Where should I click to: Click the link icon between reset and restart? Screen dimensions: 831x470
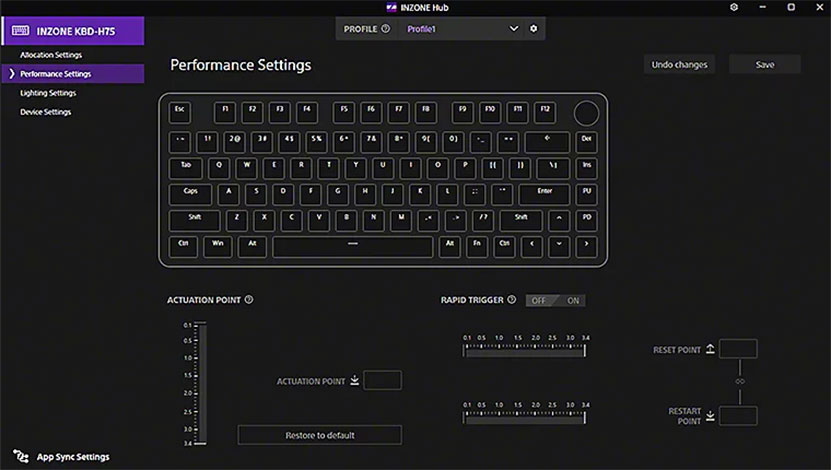pos(740,382)
